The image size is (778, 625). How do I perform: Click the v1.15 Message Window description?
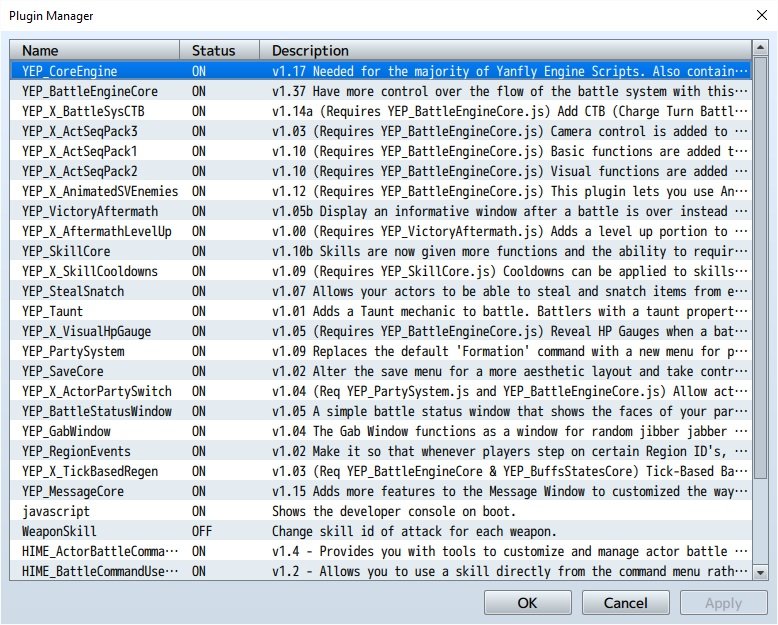pos(510,491)
